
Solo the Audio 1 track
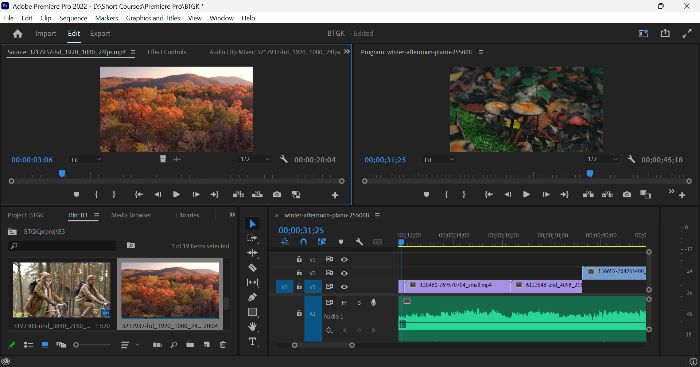click(x=359, y=303)
